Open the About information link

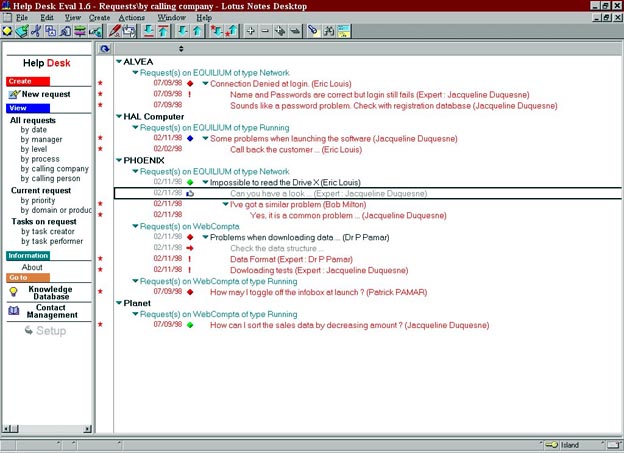click(32, 267)
